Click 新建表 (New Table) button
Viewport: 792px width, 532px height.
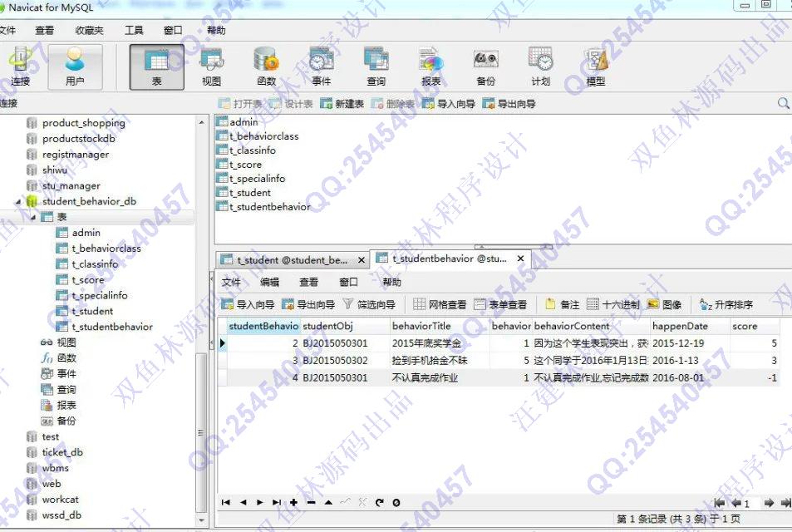tap(342, 104)
